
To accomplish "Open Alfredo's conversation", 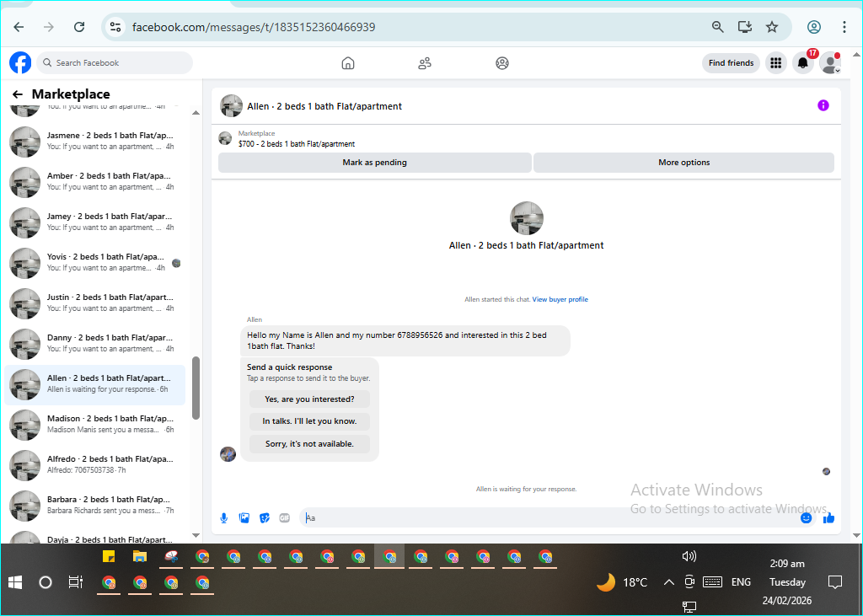I will (x=94, y=464).
